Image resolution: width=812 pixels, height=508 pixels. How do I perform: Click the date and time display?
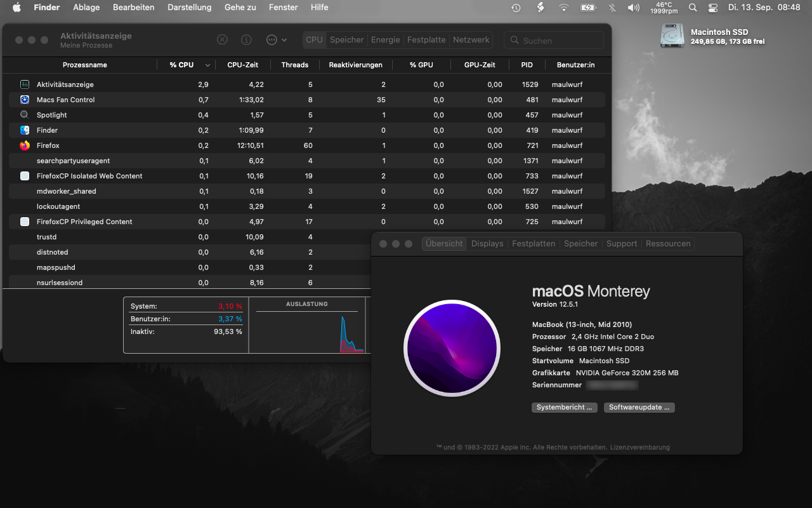click(x=764, y=8)
